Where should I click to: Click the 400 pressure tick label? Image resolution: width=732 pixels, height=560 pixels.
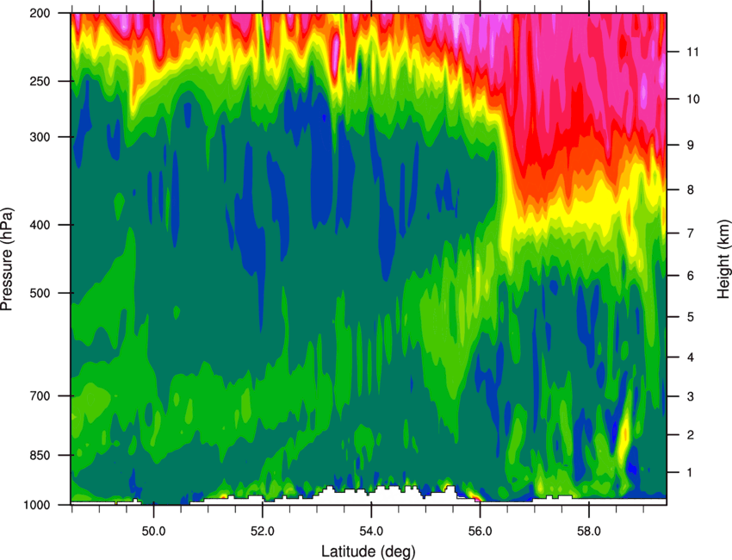click(40, 225)
